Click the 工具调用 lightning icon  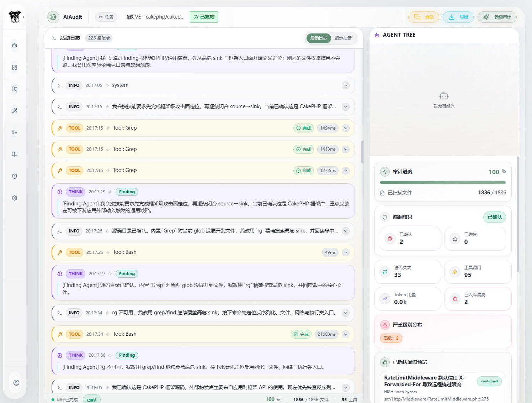click(x=455, y=272)
